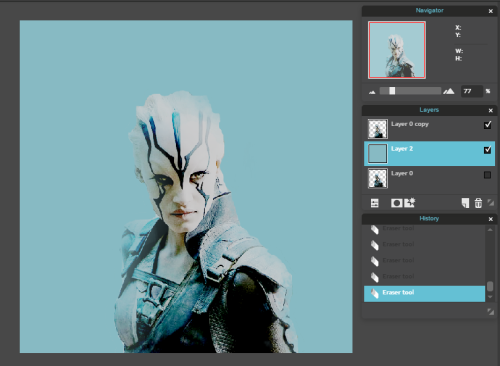Open layer styles icon with star
Screen dimensions: 500x366
click(x=410, y=202)
